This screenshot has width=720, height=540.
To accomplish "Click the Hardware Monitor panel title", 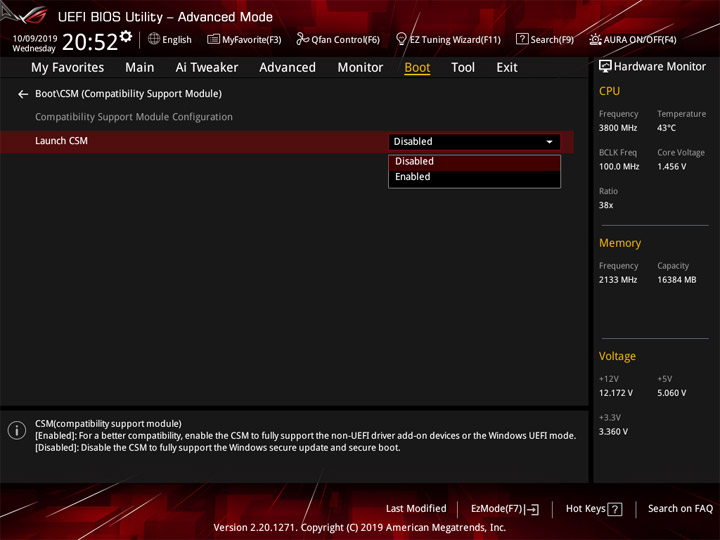I will 659,67.
